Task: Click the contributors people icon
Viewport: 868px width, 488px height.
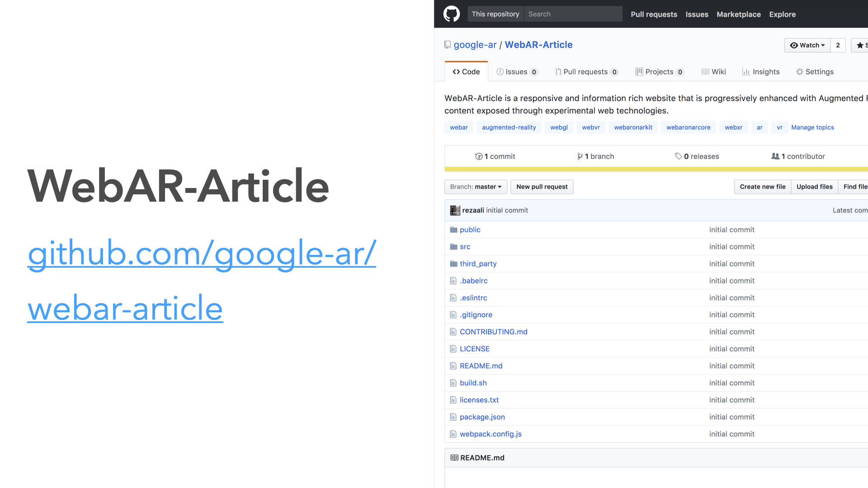Action: 775,156
